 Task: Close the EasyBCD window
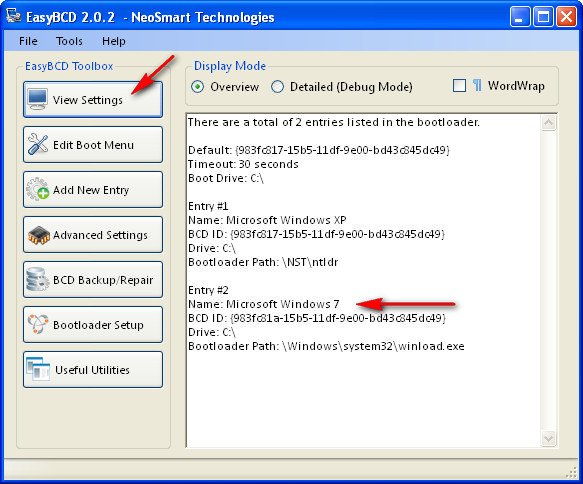566,17
